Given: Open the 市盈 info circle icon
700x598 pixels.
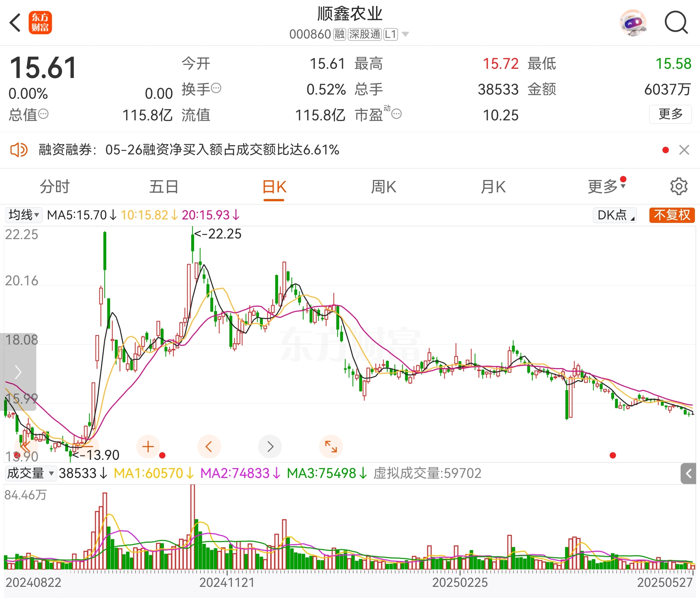Looking at the screenshot, I should (396, 114).
